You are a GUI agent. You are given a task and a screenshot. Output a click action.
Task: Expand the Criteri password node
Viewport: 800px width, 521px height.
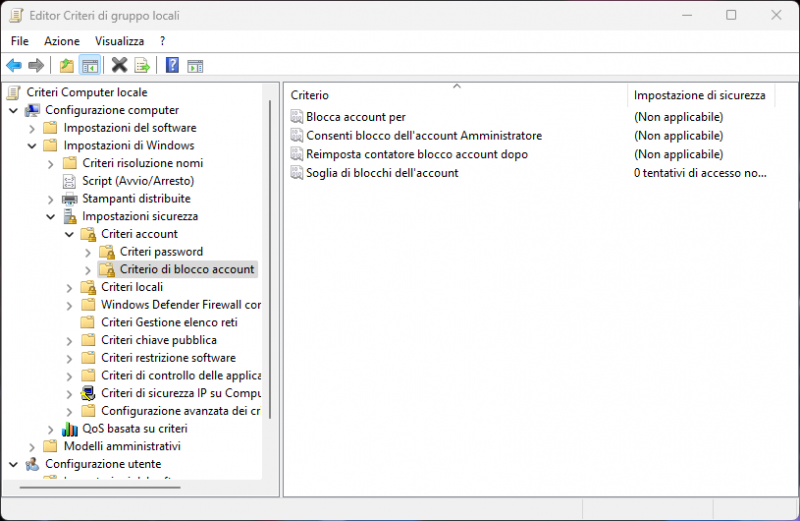pos(88,252)
